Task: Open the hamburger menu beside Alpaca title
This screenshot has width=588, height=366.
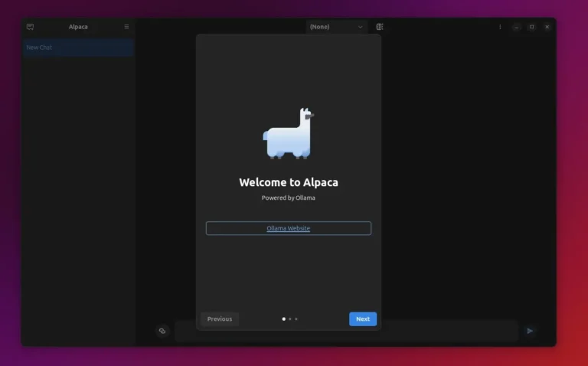Action: pos(127,27)
